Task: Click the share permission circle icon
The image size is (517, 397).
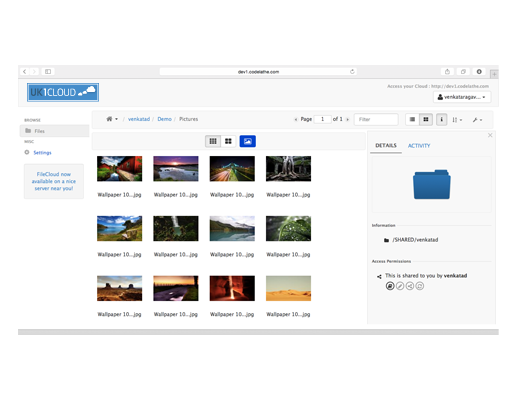Action: 410,286
